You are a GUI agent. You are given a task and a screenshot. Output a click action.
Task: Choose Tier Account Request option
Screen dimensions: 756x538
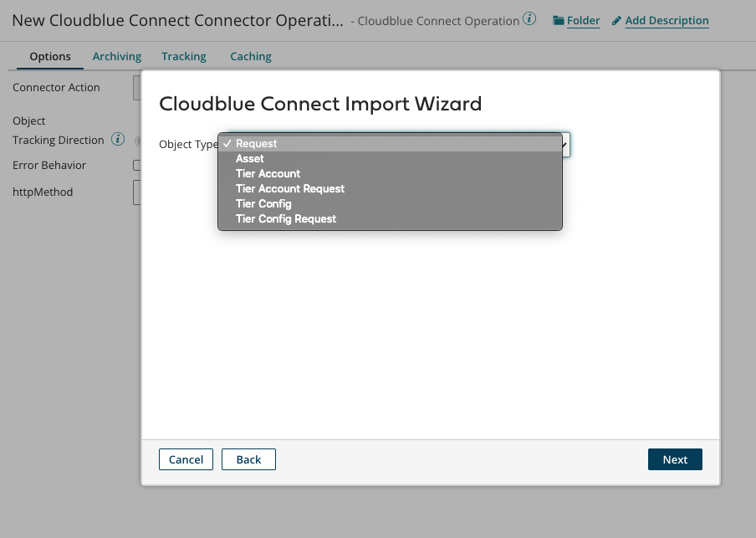tap(390, 188)
